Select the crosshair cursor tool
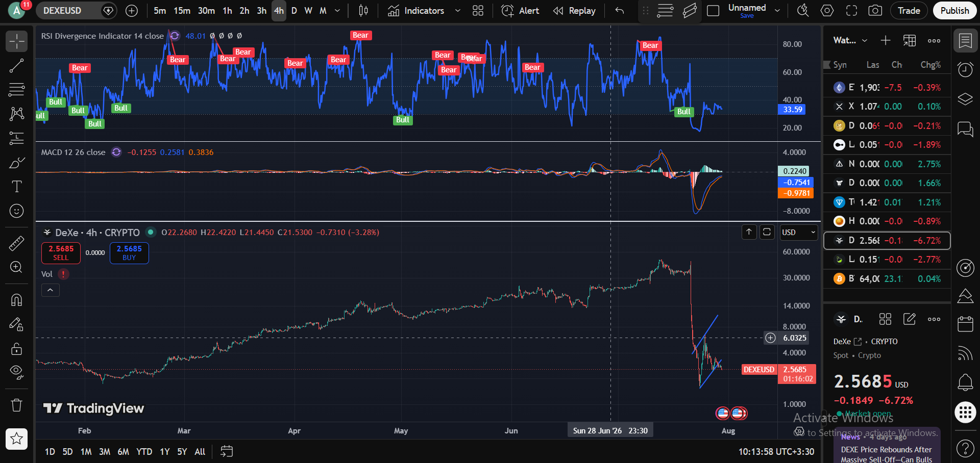 tap(16, 41)
